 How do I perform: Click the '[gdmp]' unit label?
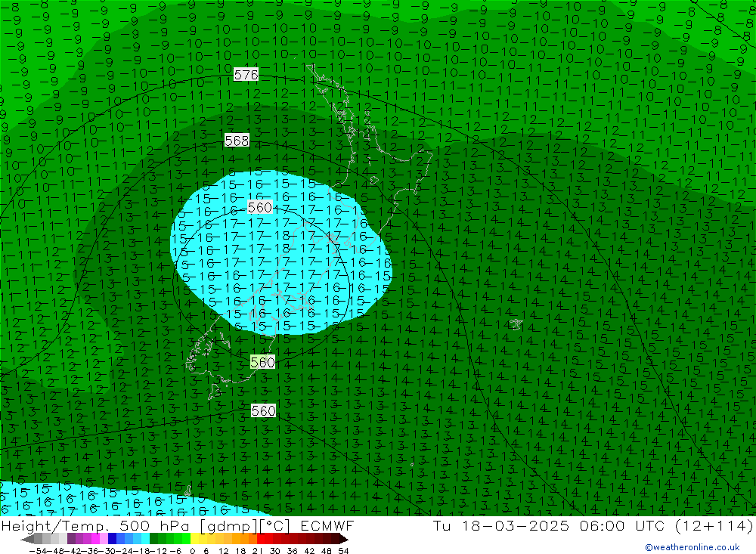tap(229, 526)
